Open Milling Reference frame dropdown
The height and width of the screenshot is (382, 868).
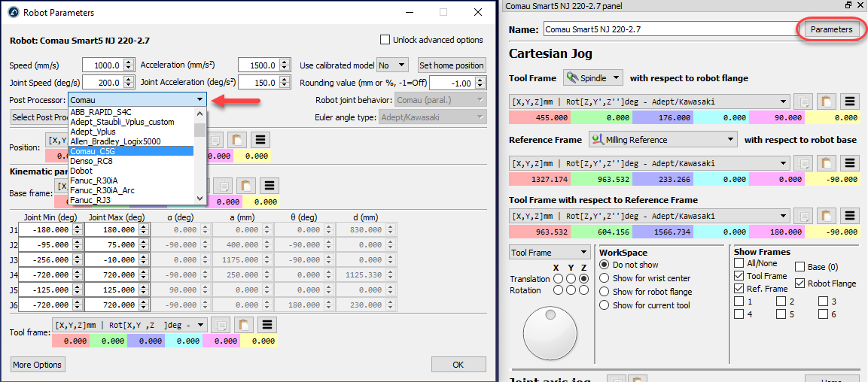coord(664,140)
